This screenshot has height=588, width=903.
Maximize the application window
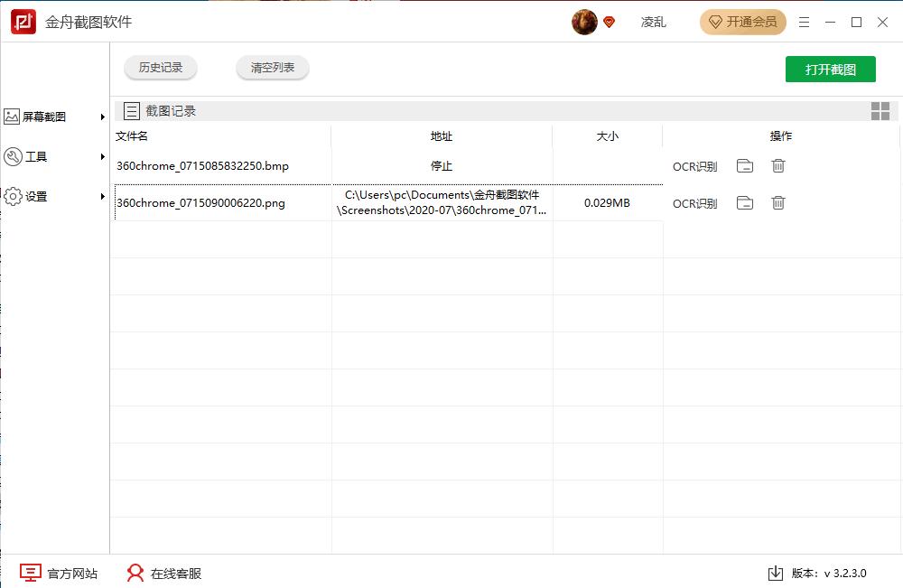point(856,22)
